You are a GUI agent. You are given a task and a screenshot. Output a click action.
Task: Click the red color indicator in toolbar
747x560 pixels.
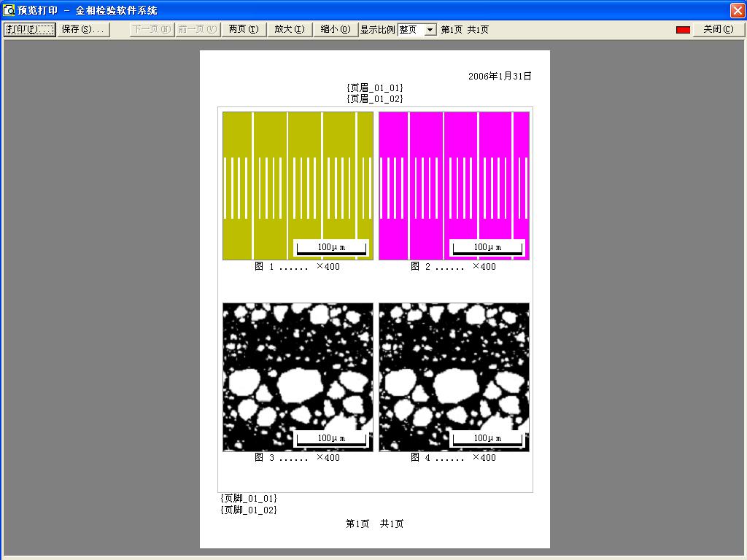(683, 30)
